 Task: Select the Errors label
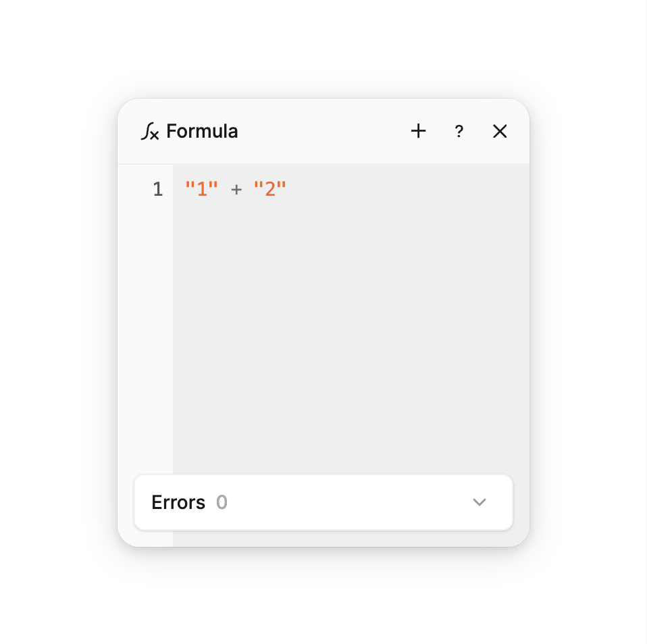(x=178, y=502)
